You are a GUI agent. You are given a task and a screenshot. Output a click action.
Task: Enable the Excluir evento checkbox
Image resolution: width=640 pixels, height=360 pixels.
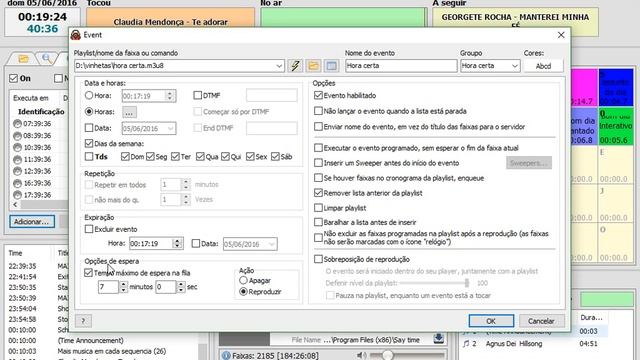[89, 229]
